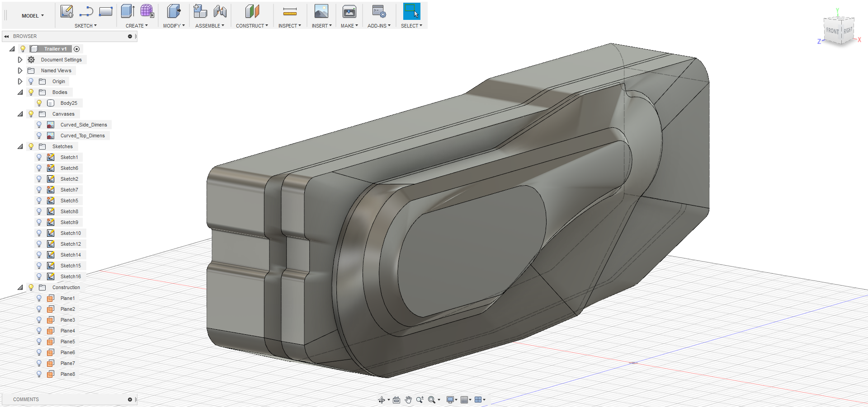Click the BROWSER panel options dot
The width and height of the screenshot is (868, 407).
[x=130, y=36]
